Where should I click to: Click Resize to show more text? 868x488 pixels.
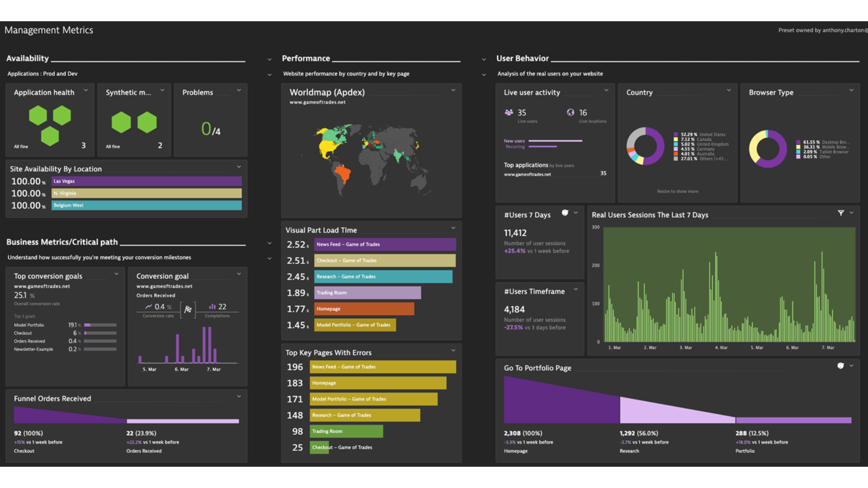(677, 192)
